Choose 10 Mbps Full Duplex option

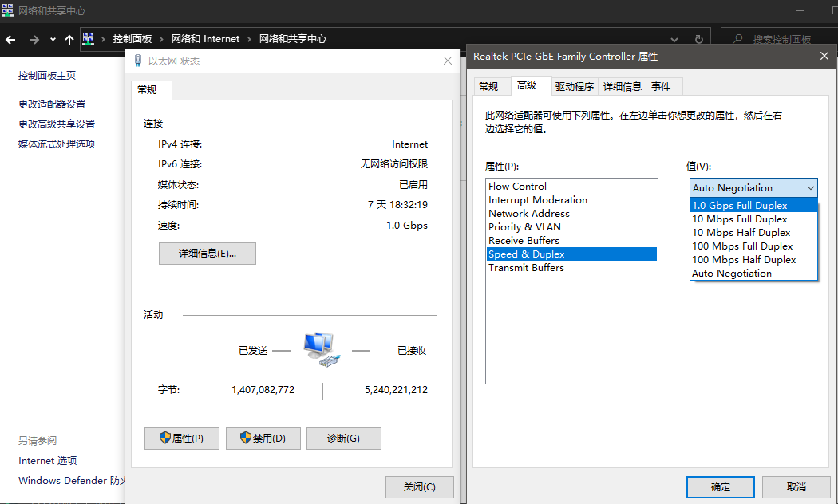click(753, 219)
